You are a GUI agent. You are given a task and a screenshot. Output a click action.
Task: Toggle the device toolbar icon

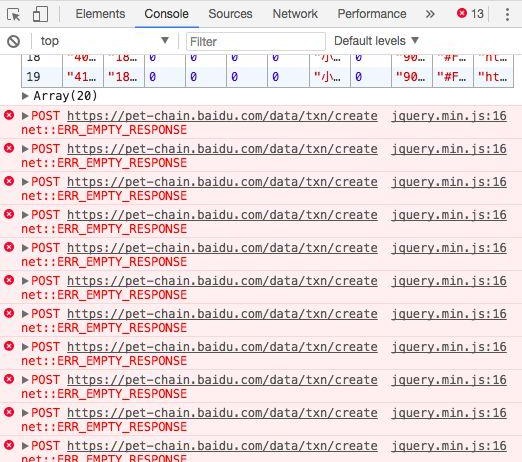(40, 14)
